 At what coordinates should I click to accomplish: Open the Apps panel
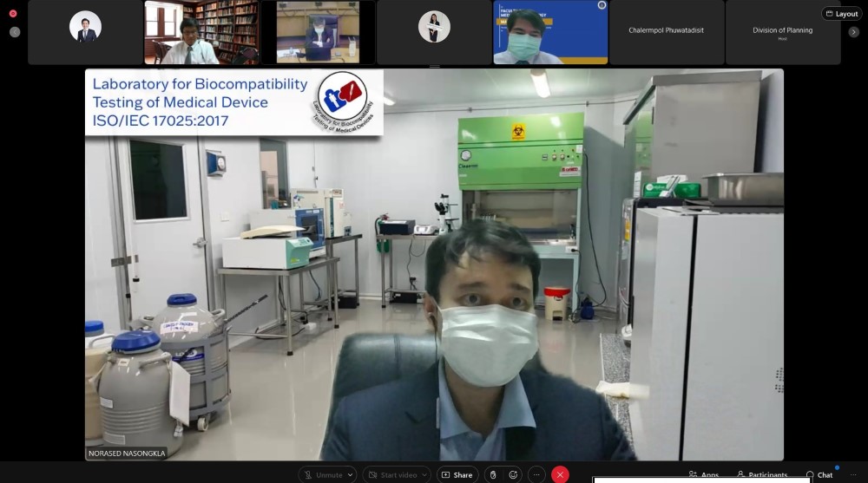tap(703, 475)
